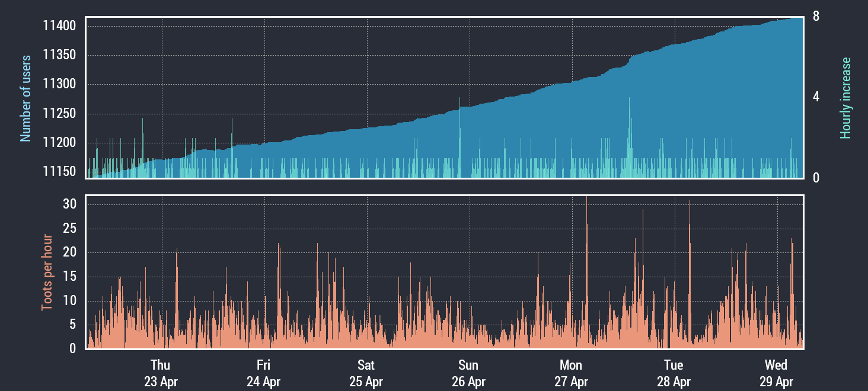Select the 'Sun 26 Apr' date label
This screenshot has height=391, width=868.
coord(468,373)
